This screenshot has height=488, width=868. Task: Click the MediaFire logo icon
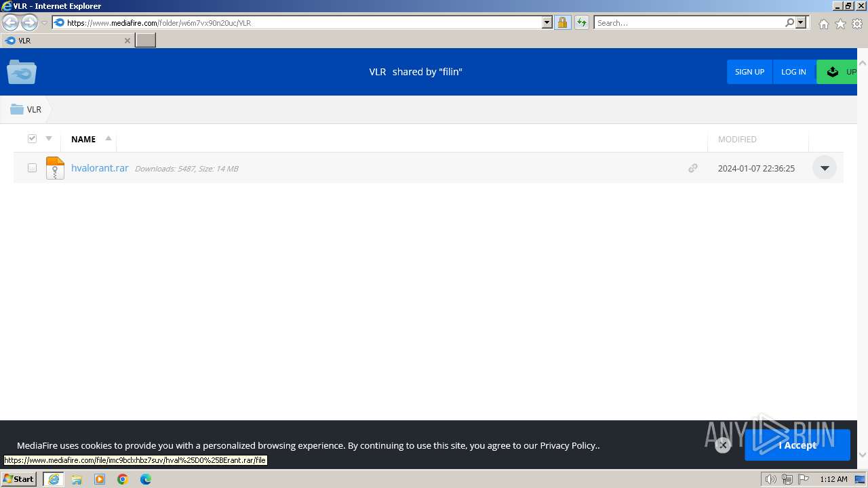(22, 72)
